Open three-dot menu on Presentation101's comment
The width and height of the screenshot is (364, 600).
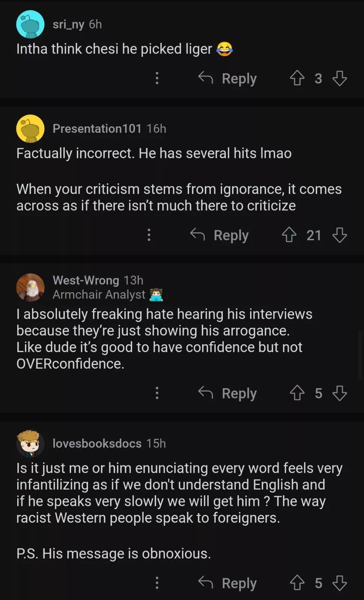click(x=149, y=235)
